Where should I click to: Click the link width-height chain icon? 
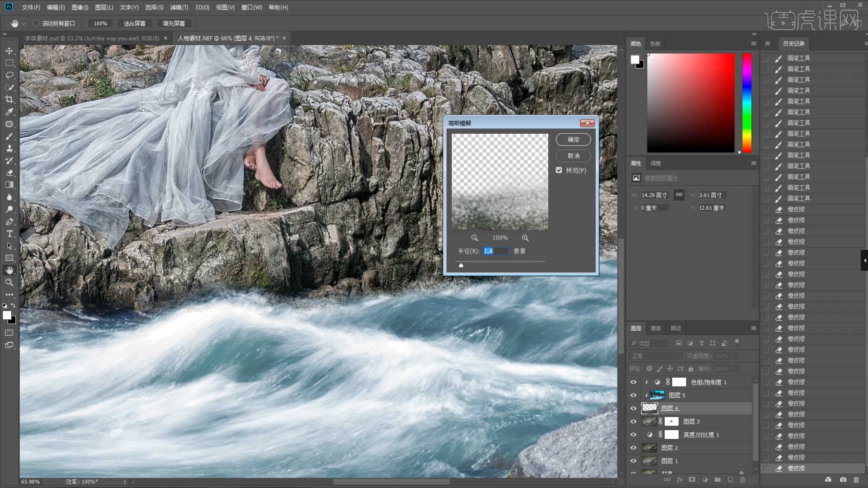pos(679,195)
